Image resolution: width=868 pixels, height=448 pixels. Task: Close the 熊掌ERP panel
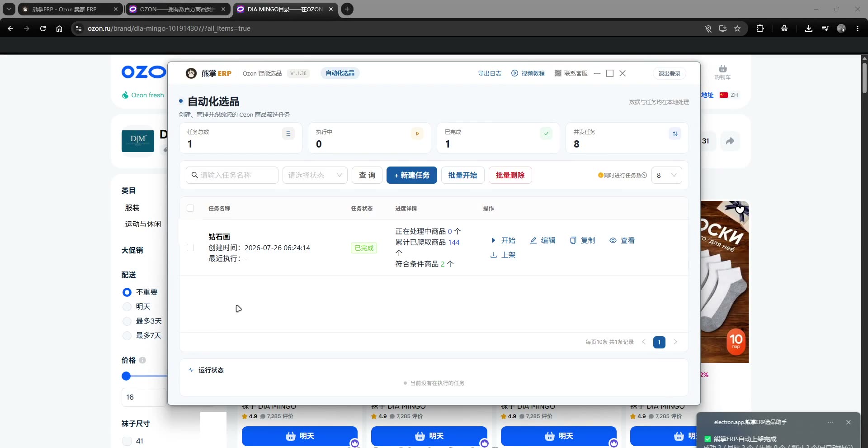point(623,73)
